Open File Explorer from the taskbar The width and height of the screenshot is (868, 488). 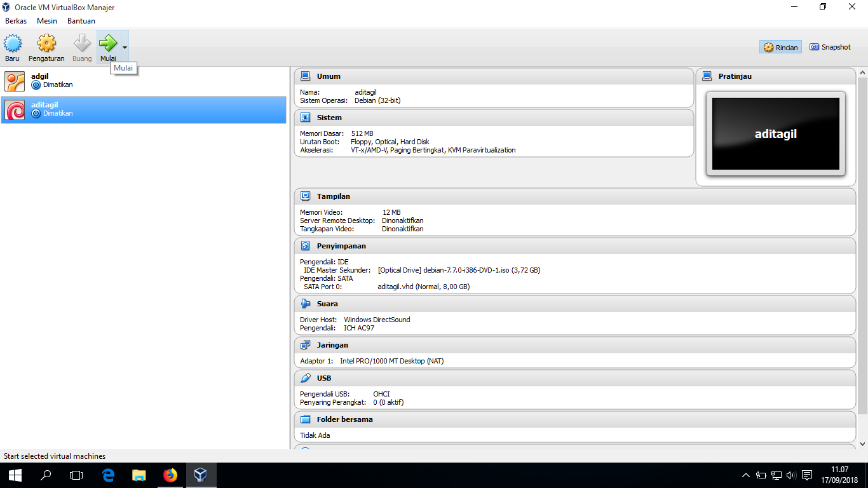139,475
